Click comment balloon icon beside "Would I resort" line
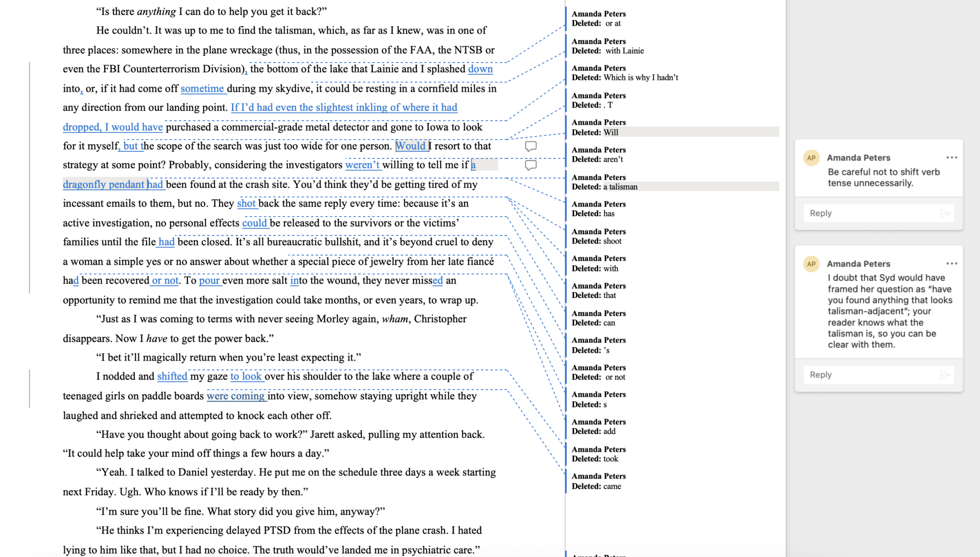This screenshot has width=980, height=557. tap(530, 146)
